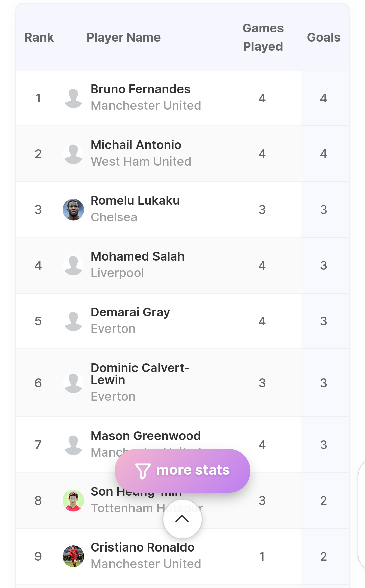Click Bruno Fernandes' placeholder avatar icon
The image size is (365, 588).
pos(73,98)
